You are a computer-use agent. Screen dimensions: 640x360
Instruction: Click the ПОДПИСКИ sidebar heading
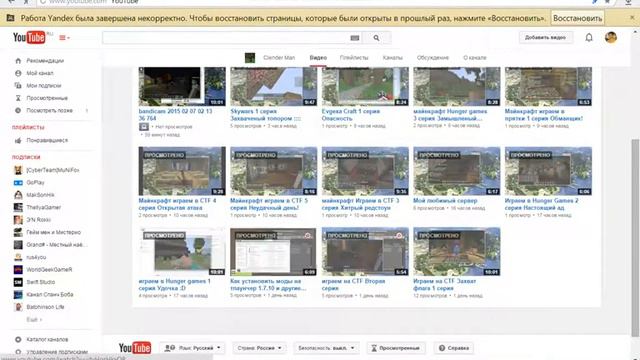click(26, 157)
